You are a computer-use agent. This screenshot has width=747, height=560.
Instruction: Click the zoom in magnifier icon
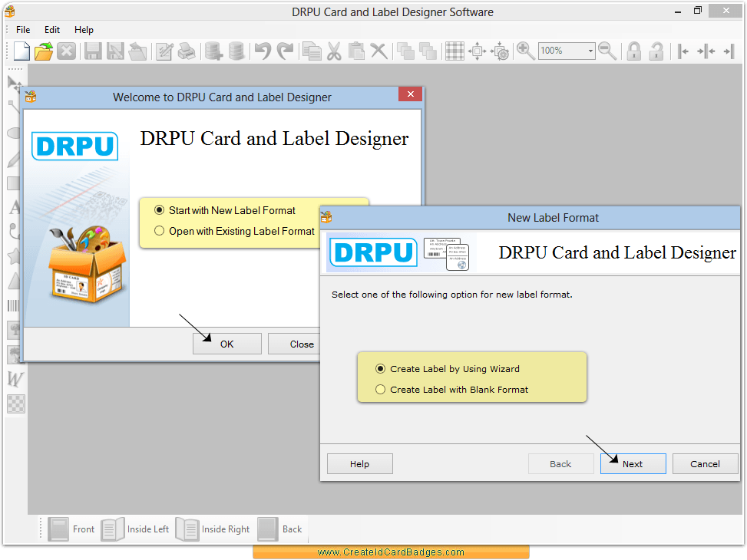[525, 51]
